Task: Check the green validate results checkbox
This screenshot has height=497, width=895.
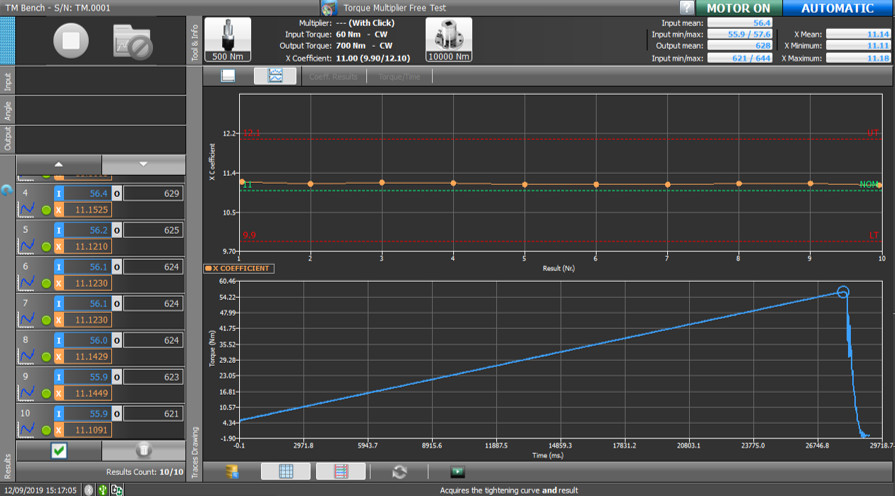Action: click(59, 451)
